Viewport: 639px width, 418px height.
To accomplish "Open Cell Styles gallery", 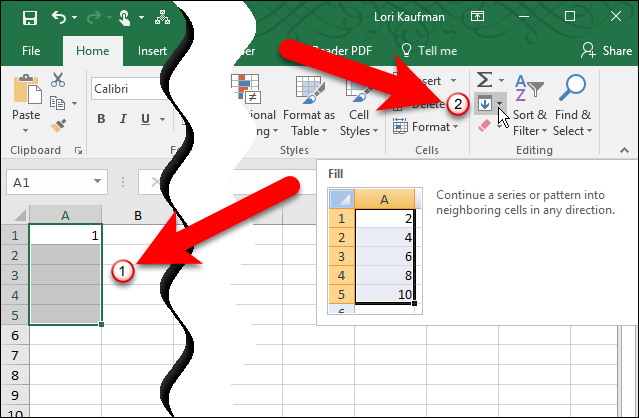I will pos(359,105).
